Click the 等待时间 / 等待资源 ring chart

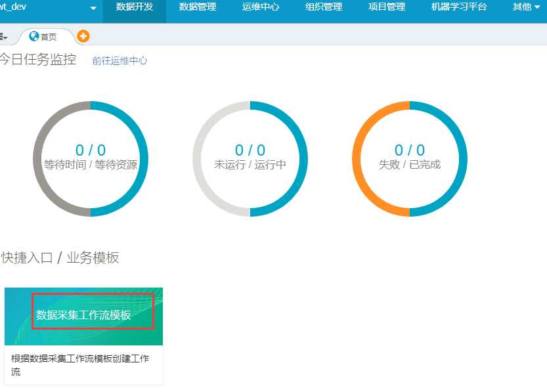coord(91,159)
